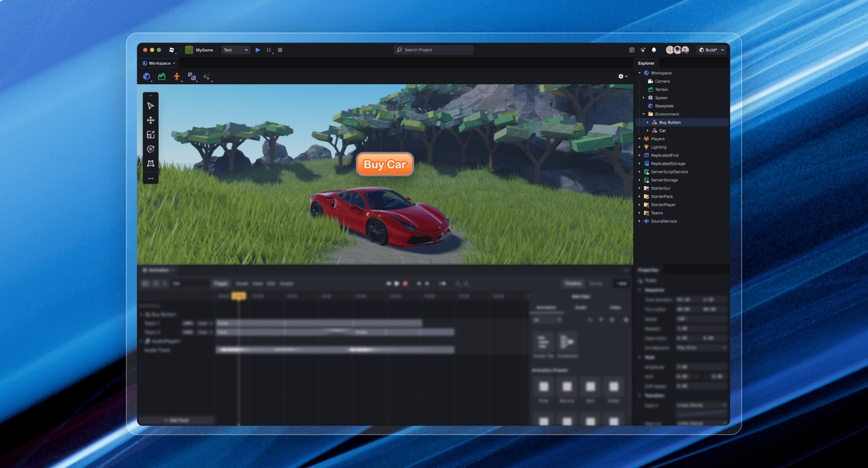Open the sparkle effects tool
This screenshot has height=468, width=868.
[x=207, y=76]
